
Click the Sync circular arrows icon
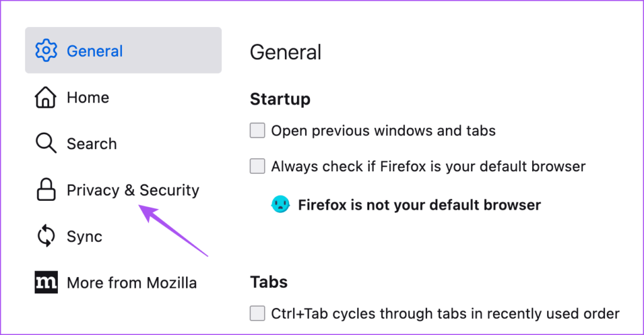46,237
